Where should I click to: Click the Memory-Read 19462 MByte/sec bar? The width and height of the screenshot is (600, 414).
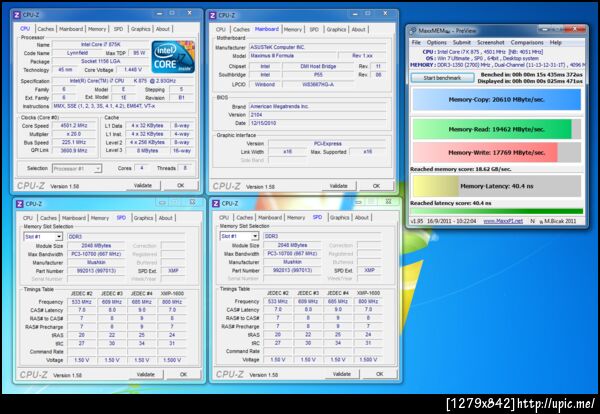point(497,129)
